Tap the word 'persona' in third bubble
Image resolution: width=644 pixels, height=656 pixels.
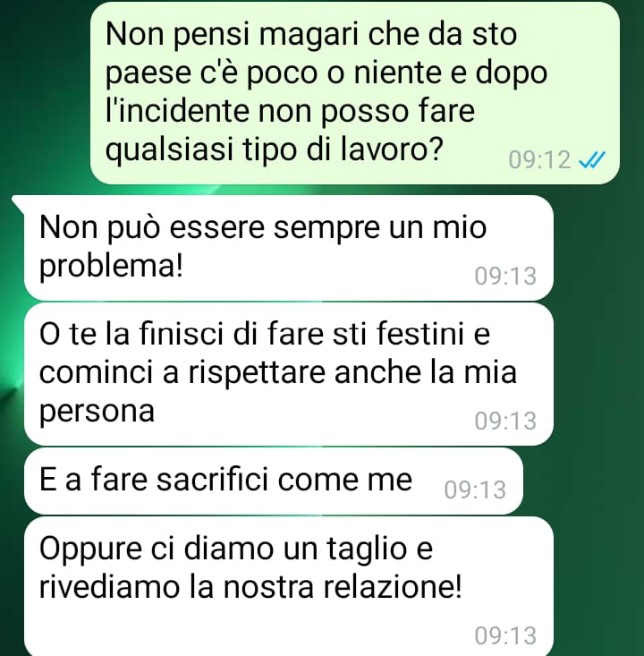pos(97,412)
